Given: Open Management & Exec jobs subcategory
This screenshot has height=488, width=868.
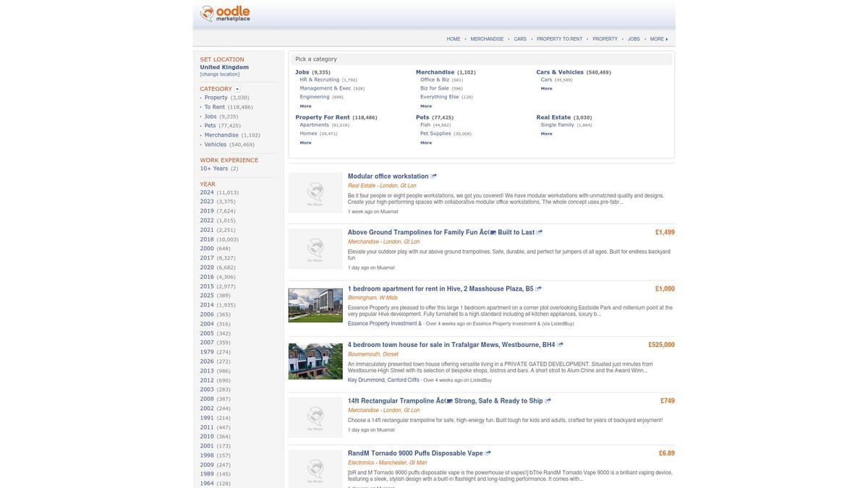Looking at the screenshot, I should (325, 88).
